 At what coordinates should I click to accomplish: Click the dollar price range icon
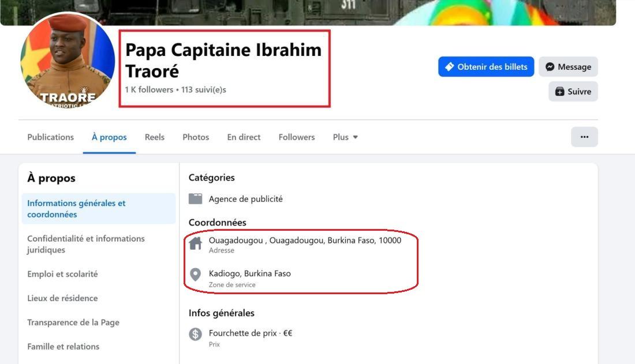click(x=196, y=334)
